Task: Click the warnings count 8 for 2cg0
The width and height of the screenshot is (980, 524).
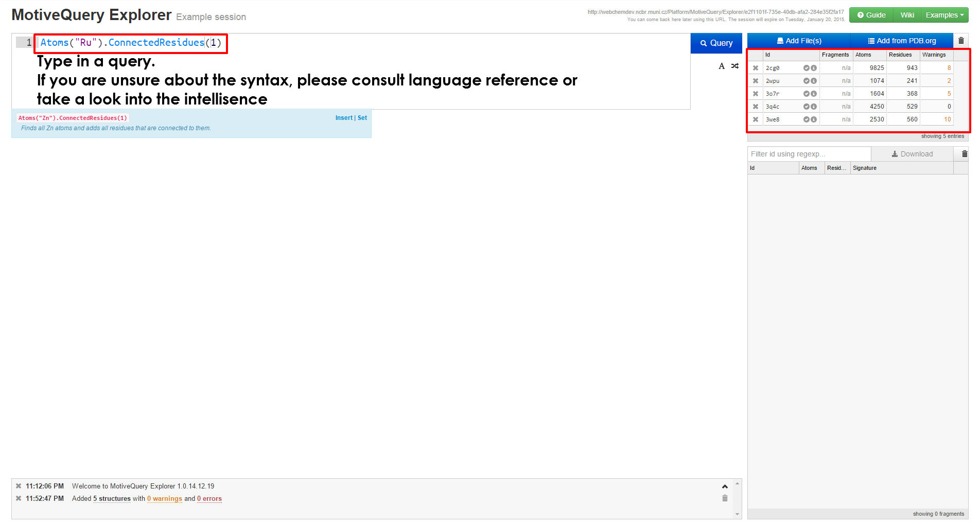Action: (x=949, y=68)
